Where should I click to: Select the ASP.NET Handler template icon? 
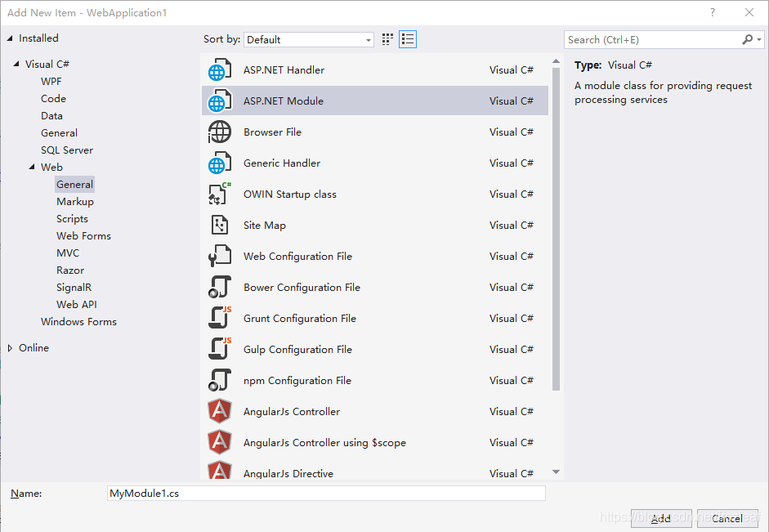tap(219, 70)
